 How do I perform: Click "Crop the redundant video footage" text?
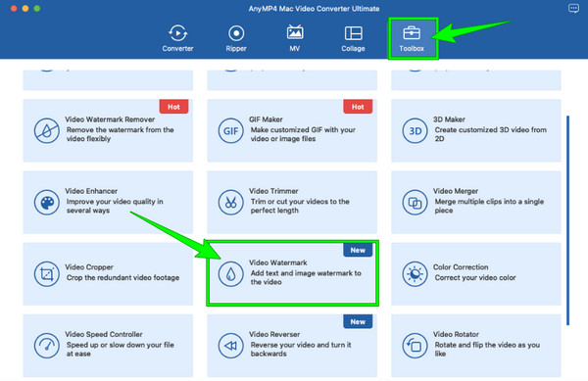(x=123, y=277)
